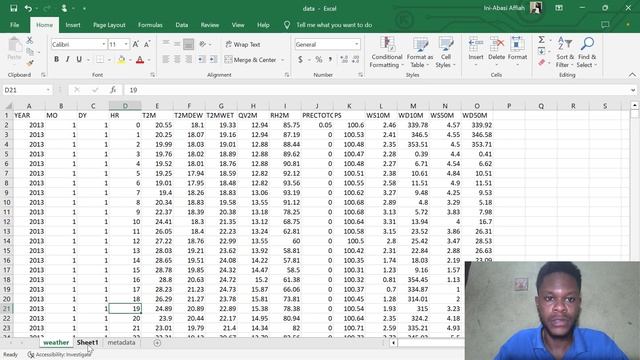Click the AutoSum sigma icon
The width and height of the screenshot is (640, 360).
[x=541, y=40]
